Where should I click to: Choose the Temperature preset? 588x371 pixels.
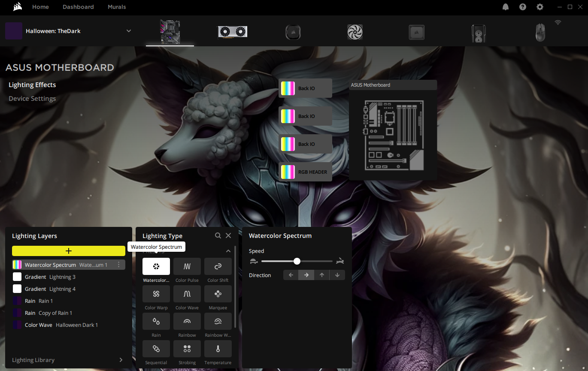218,349
